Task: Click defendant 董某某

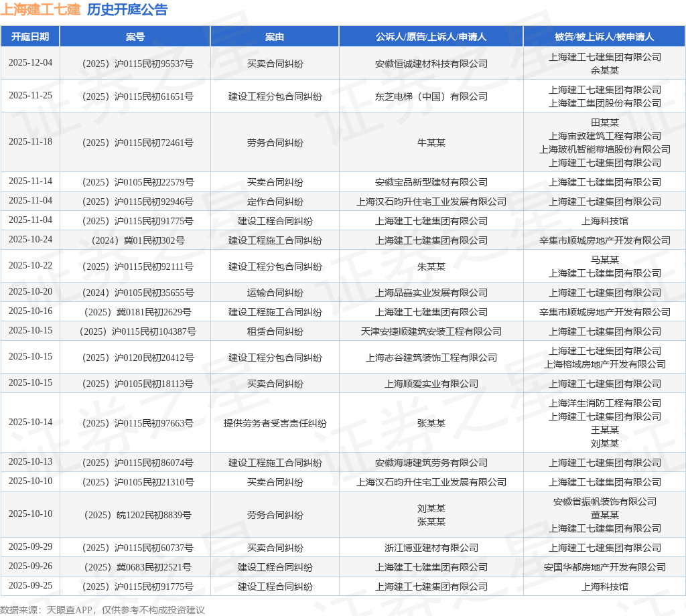Action: point(605,515)
